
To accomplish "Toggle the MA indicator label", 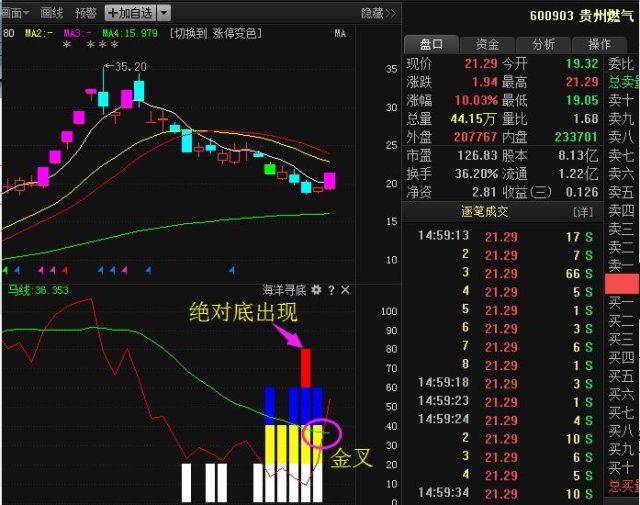I will (340, 33).
